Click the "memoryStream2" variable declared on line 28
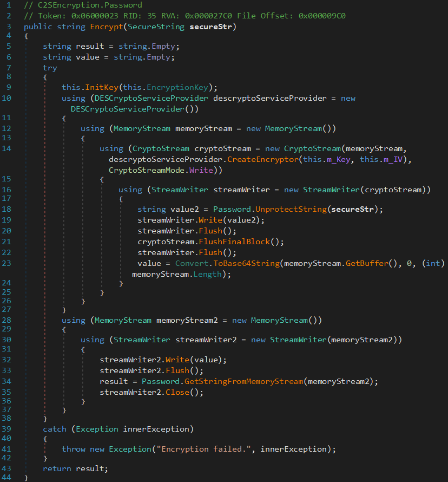 click(x=187, y=320)
